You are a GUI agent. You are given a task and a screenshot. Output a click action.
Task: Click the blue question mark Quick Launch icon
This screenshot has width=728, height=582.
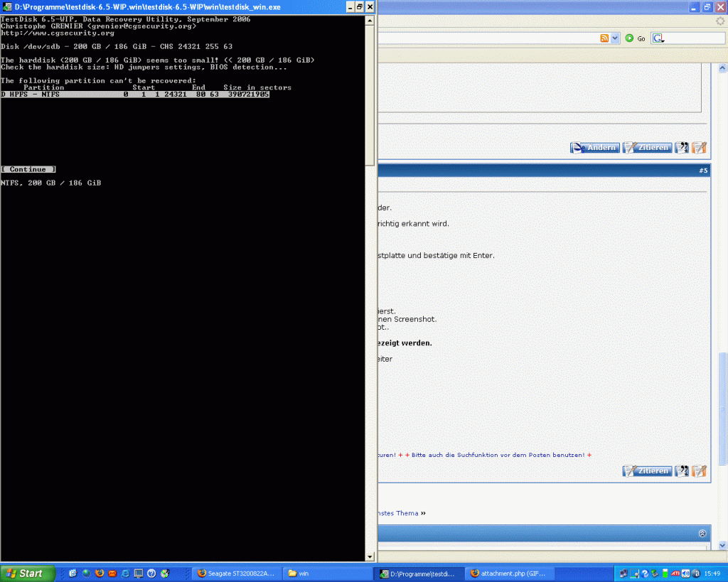[x=151, y=573]
